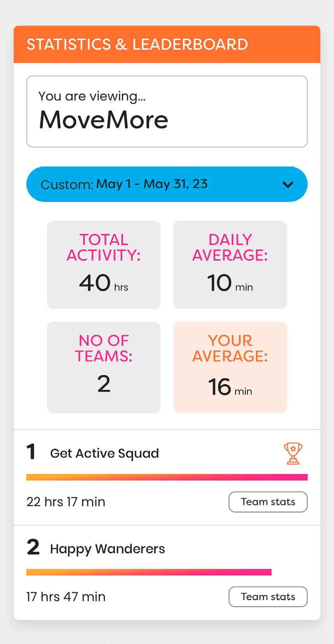334x644 pixels.
Task: Select the Happy Wanderers team name
Action: 107,549
